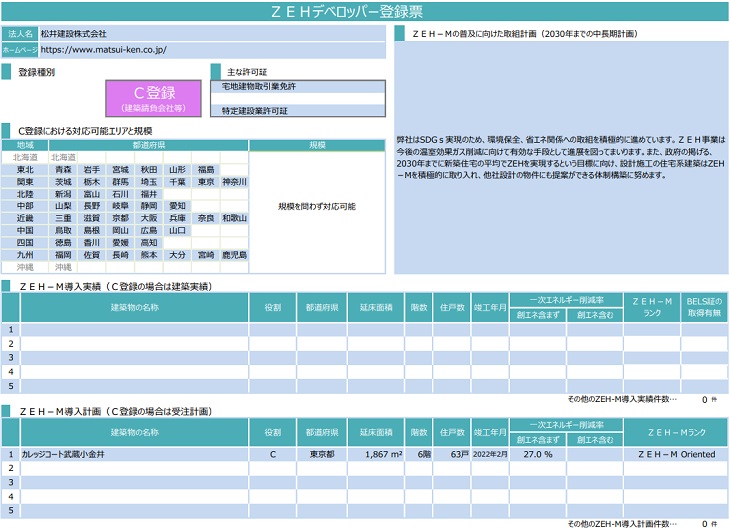Click heading C登録における対応可能エリアと規模
Image resolution: width=730 pixels, height=531 pixels.
coord(85,131)
